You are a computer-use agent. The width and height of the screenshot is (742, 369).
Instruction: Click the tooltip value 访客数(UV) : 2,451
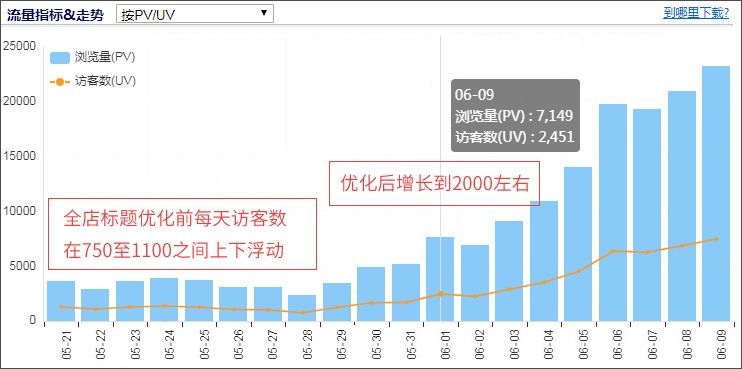point(515,137)
